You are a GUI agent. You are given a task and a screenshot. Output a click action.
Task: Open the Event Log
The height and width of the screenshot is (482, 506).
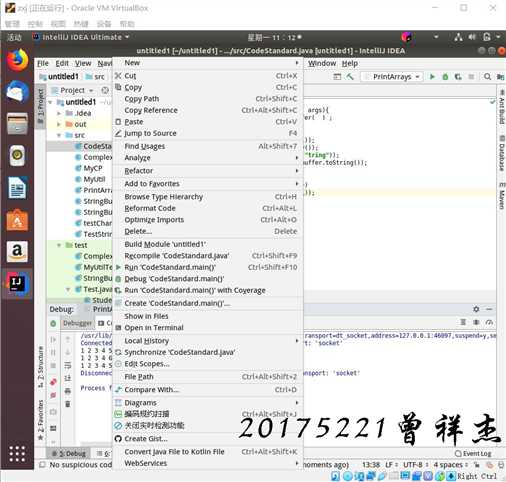point(473,453)
